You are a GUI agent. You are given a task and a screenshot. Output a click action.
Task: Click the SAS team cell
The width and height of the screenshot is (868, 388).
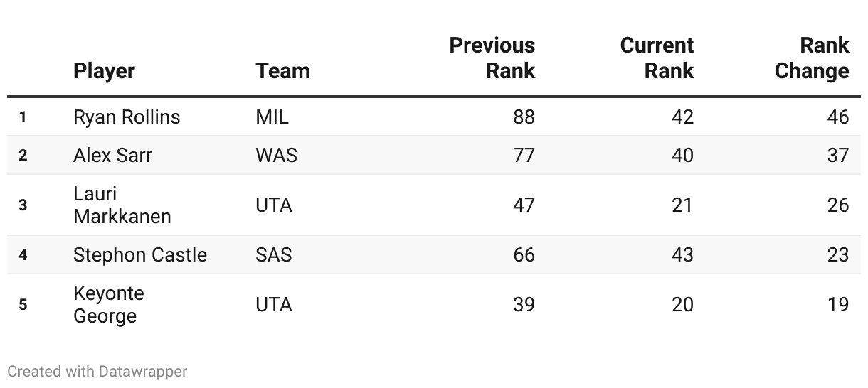pyautogui.click(x=274, y=255)
